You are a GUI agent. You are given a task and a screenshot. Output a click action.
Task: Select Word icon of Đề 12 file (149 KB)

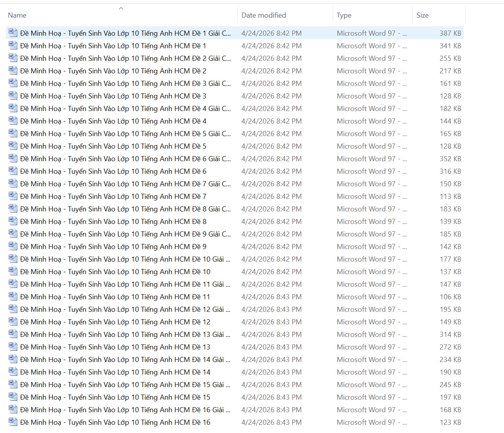click(13, 322)
